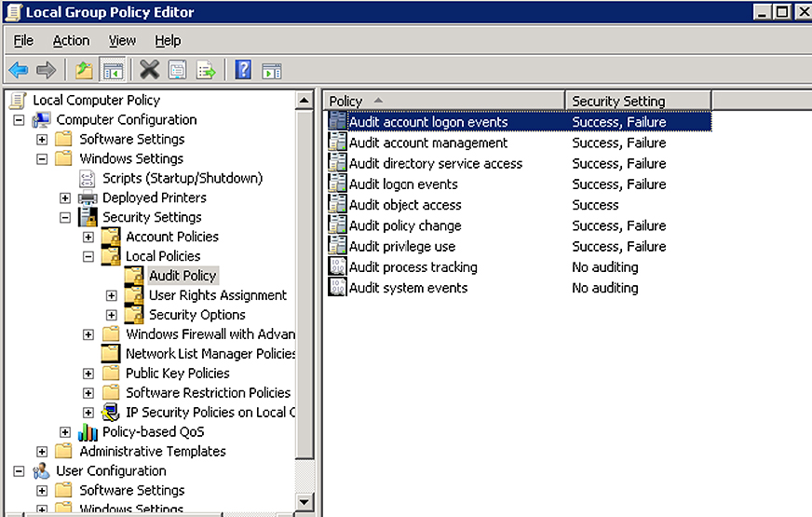Viewport: 812px width, 517px height.
Task: Expand the User Rights Assignment node
Action: (112, 295)
